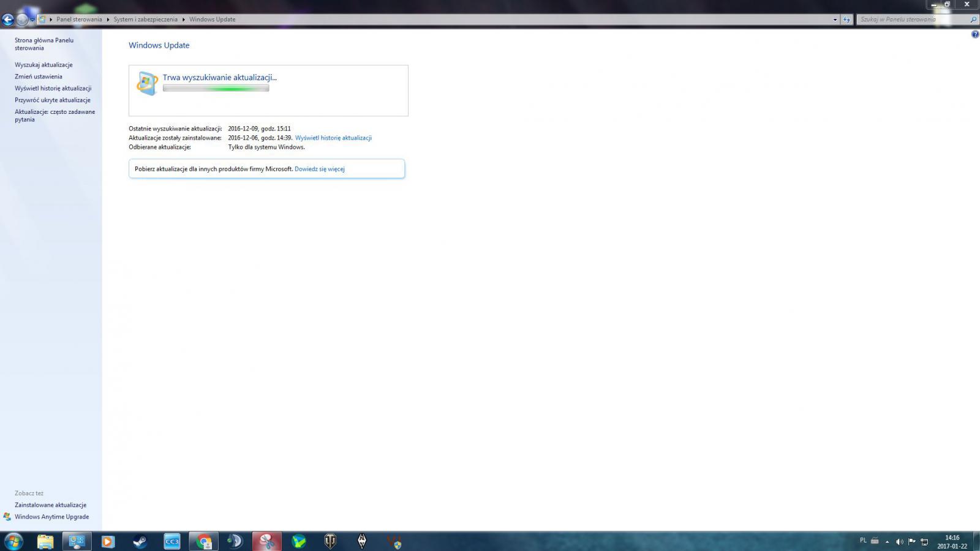Open Wyświetl historię aktualizacji in sidebar
The width and height of the screenshot is (980, 551).
coord(53,88)
